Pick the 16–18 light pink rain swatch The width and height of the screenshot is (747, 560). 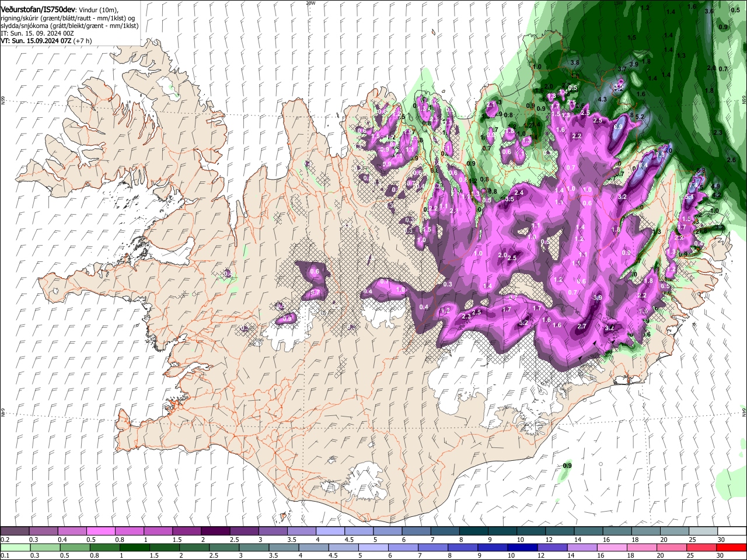pos(611,548)
